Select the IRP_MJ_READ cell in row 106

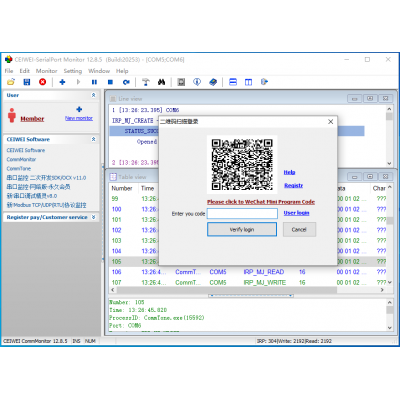[264, 272]
